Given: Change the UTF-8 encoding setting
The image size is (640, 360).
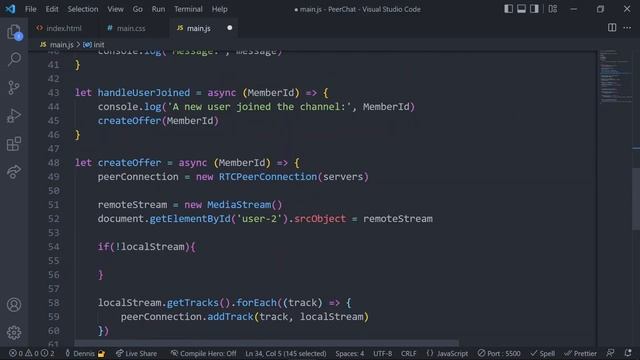Looking at the screenshot, I should pyautogui.click(x=382, y=353).
